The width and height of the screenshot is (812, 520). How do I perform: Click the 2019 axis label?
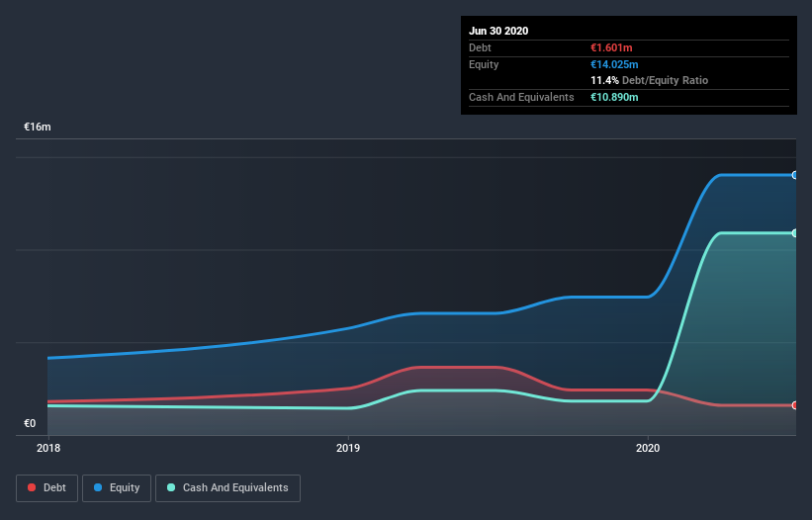coord(348,448)
